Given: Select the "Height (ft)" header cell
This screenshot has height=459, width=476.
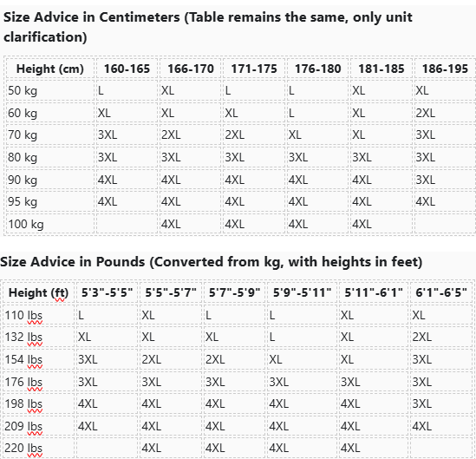Looking at the screenshot, I should [x=38, y=292].
